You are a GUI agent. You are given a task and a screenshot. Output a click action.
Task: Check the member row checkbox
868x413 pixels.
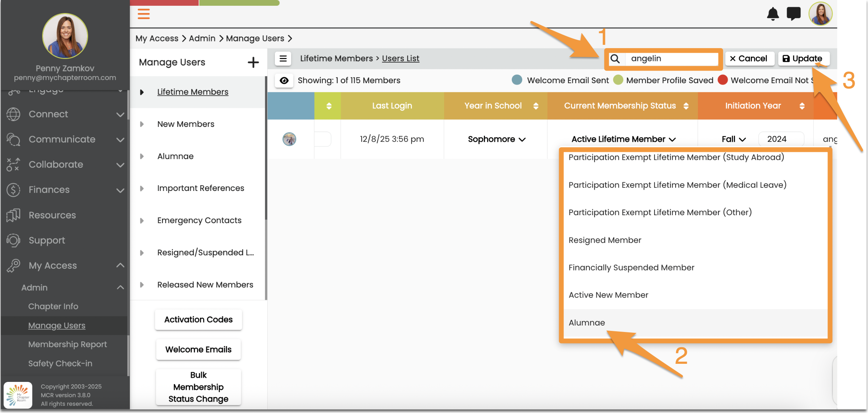coord(323,139)
